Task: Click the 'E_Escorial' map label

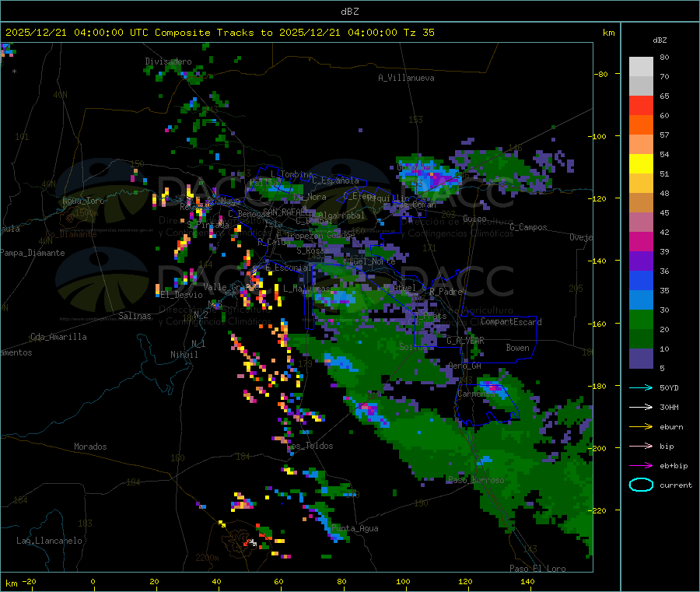Action: tap(289, 268)
